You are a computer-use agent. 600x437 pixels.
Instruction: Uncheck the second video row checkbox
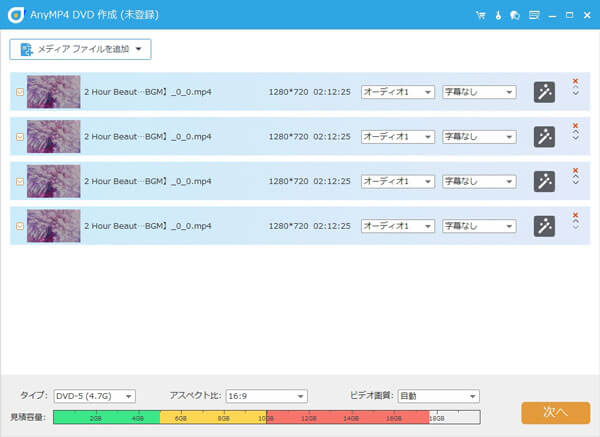click(20, 137)
